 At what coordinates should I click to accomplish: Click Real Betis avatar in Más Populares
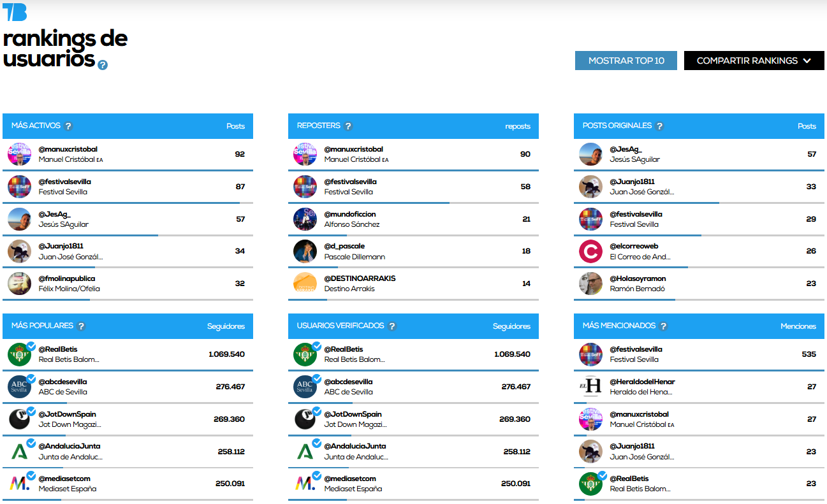(19, 354)
